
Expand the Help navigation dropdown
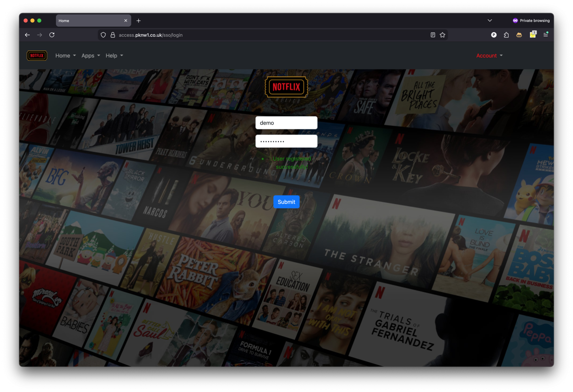(114, 56)
